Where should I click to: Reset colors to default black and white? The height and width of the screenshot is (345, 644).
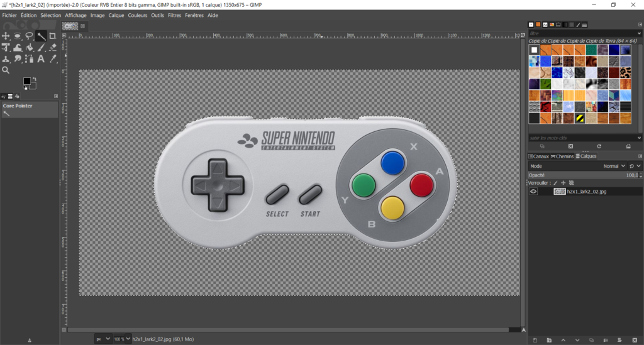(25, 88)
